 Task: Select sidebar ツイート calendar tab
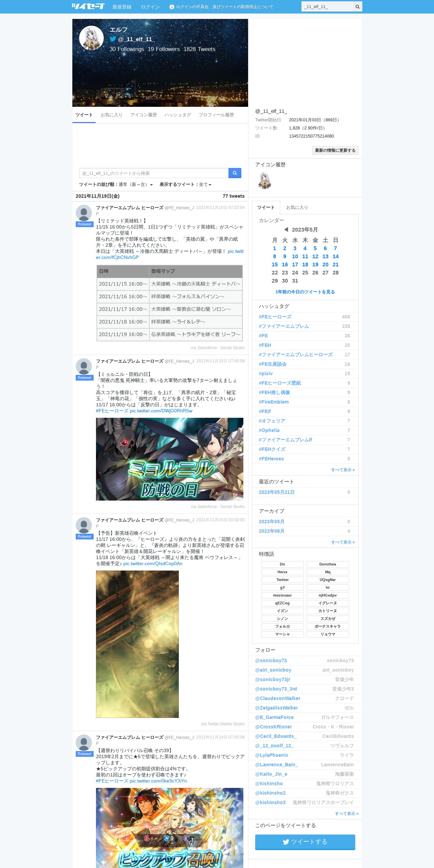tap(266, 208)
